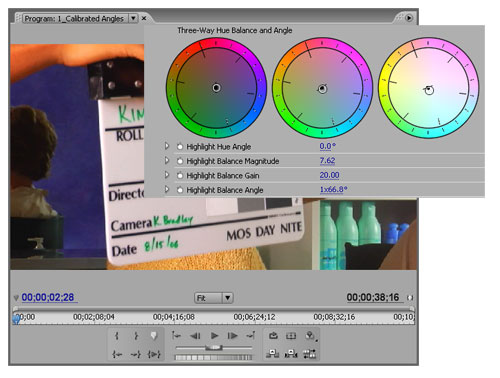This screenshot has width=500, height=378.
Task: Click the Set In Point brace icon
Action: click(x=117, y=336)
